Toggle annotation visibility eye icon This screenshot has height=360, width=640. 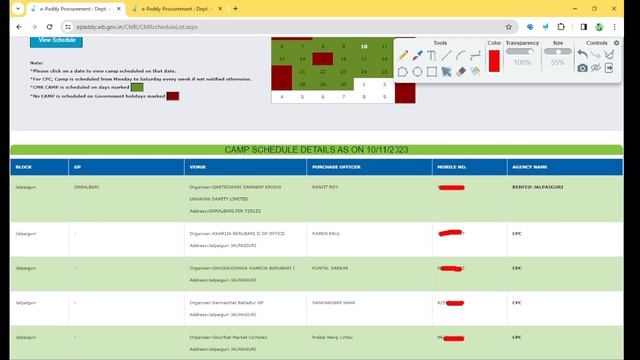(596, 68)
